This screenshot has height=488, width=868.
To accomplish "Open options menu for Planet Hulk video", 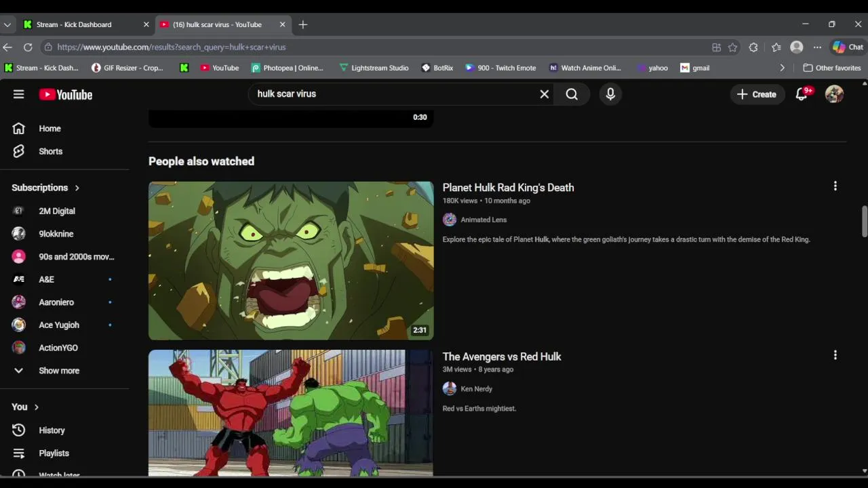I will coord(835,186).
